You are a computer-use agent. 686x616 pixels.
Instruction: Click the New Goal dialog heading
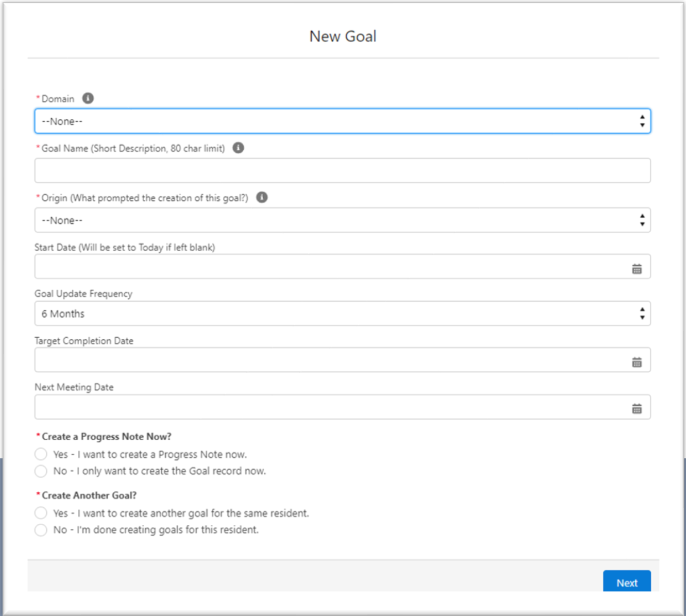(x=342, y=36)
